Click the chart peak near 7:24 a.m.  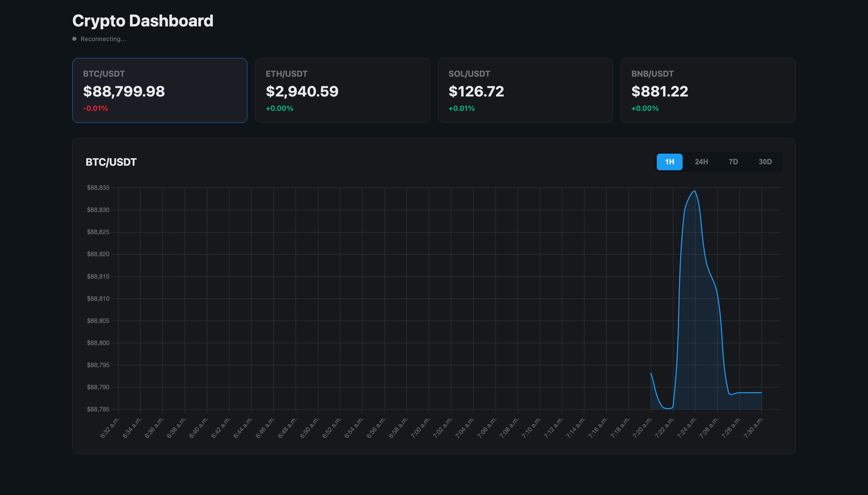[694, 192]
